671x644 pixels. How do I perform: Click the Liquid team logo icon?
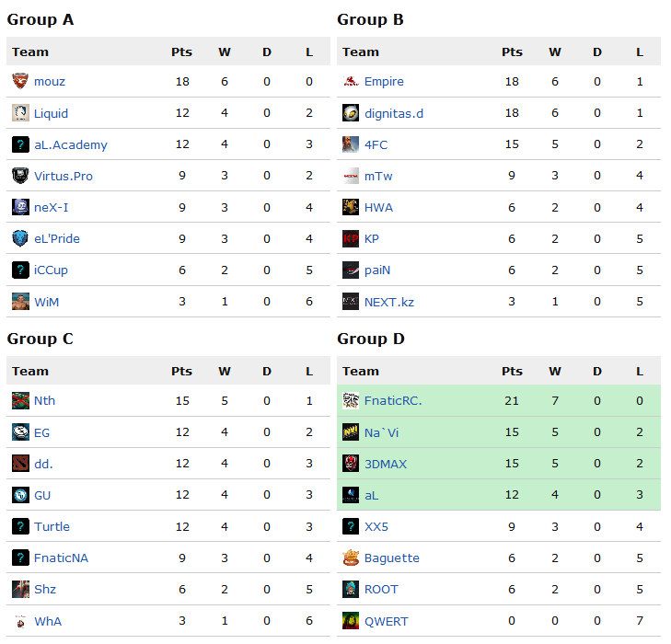(20, 113)
